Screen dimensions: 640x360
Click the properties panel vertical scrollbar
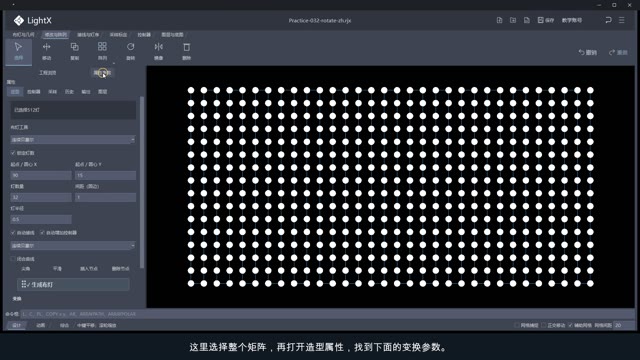[142, 182]
